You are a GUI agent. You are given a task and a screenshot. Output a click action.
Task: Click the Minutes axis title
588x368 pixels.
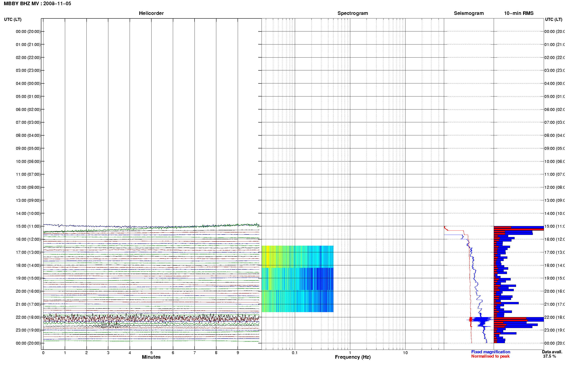click(x=151, y=357)
